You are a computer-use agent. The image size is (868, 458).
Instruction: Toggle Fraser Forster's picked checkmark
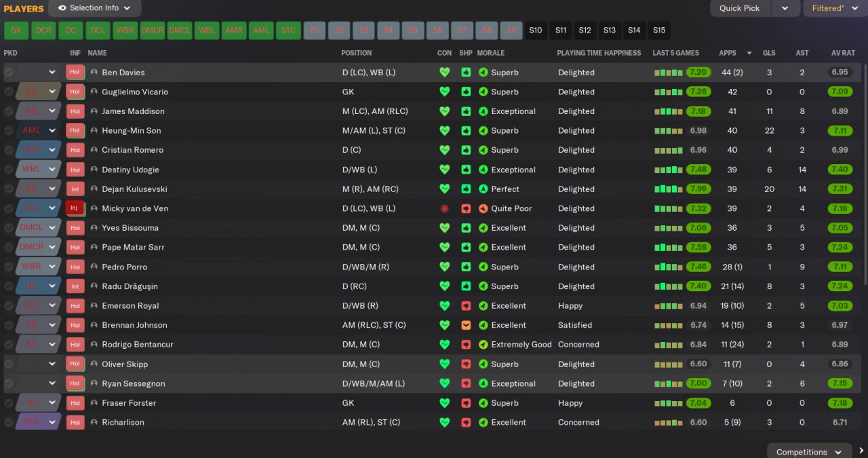pyautogui.click(x=9, y=402)
